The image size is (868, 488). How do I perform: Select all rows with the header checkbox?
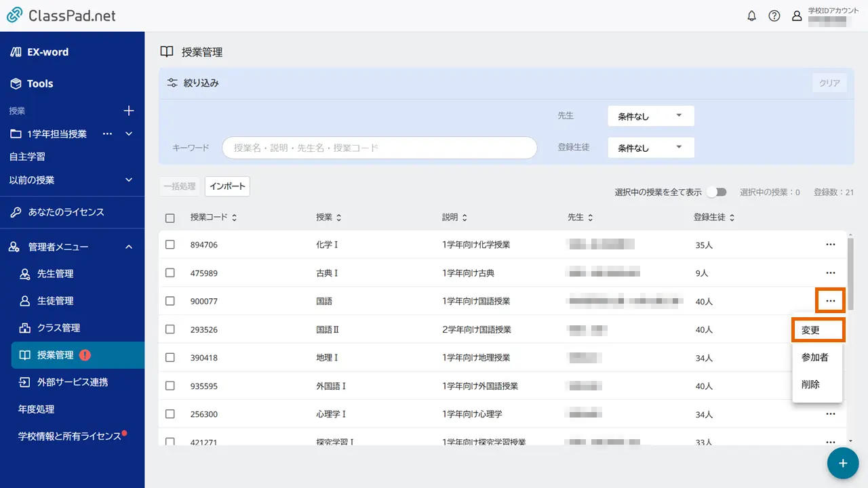pyautogui.click(x=170, y=216)
